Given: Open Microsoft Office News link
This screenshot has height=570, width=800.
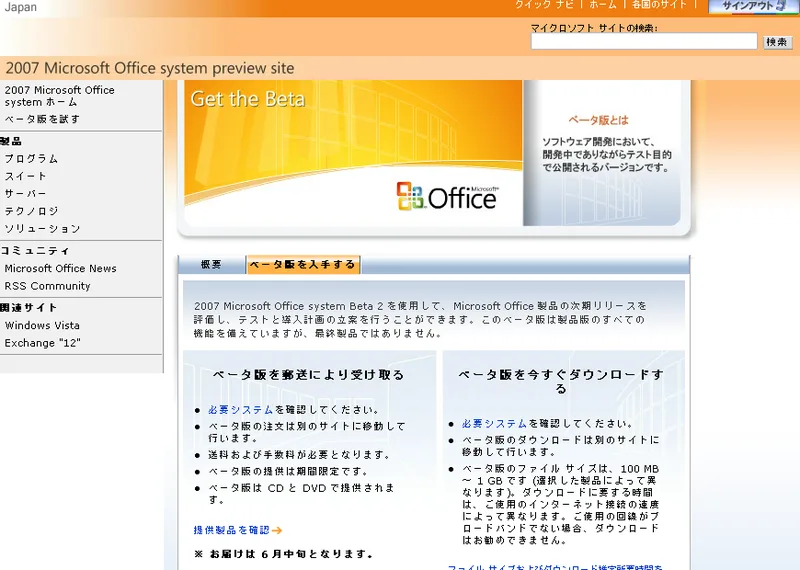Looking at the screenshot, I should [x=60, y=268].
